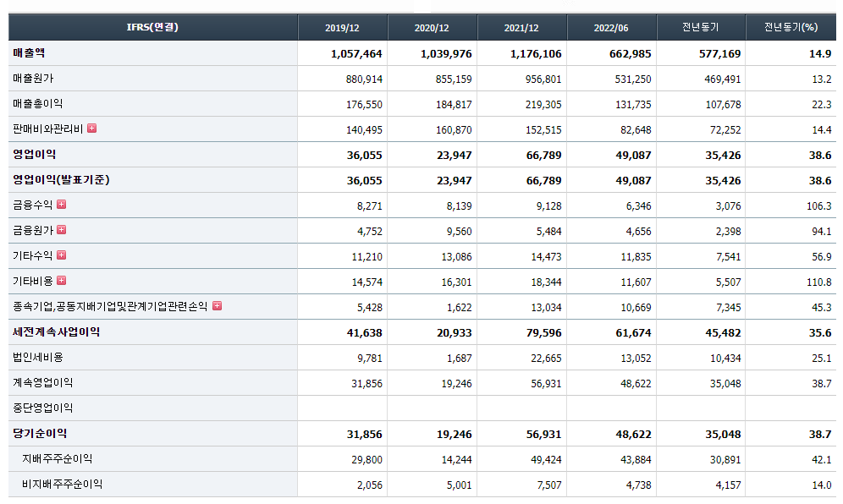Click the plus icon beside 금융원가
This screenshot has width=843, height=504.
pos(61,230)
